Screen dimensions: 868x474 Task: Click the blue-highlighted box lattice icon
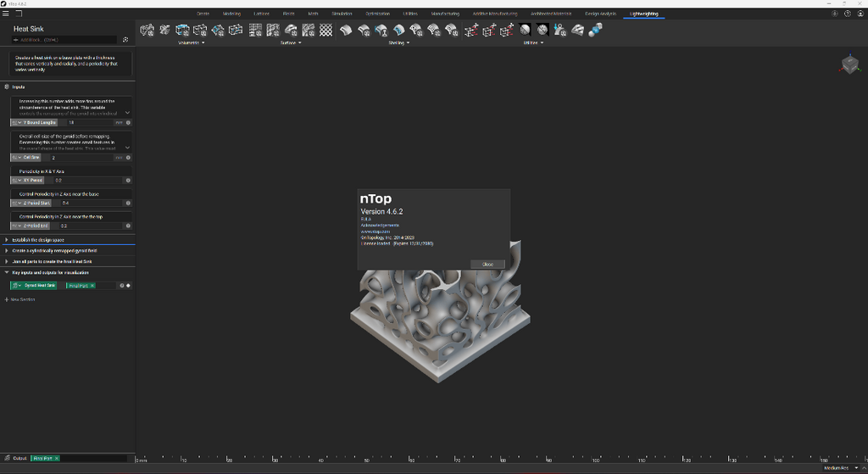coord(182,30)
